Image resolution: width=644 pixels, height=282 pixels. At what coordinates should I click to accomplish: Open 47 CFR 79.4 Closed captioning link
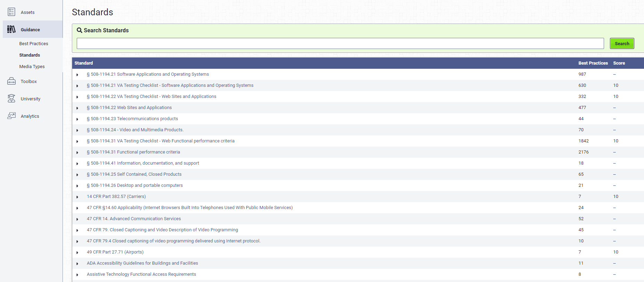(x=174, y=241)
